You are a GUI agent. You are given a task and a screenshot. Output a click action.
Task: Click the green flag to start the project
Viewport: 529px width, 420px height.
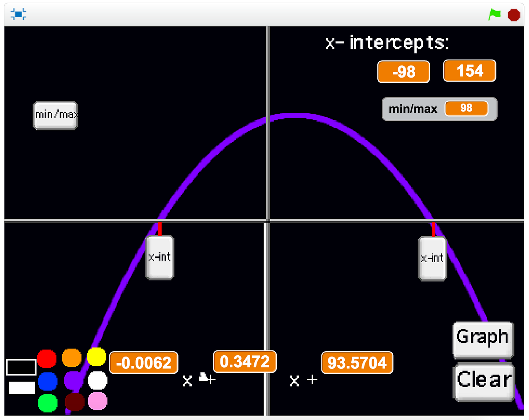[x=494, y=14]
